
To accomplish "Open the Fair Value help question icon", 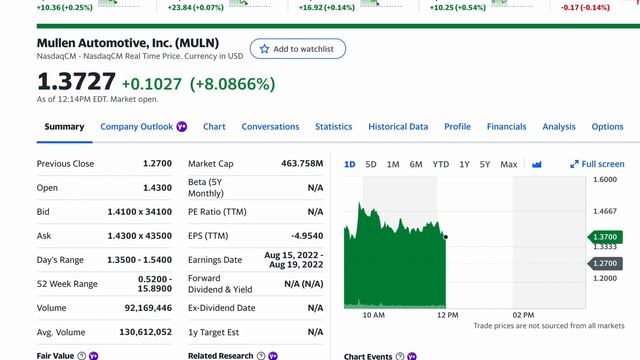I will tap(82, 356).
